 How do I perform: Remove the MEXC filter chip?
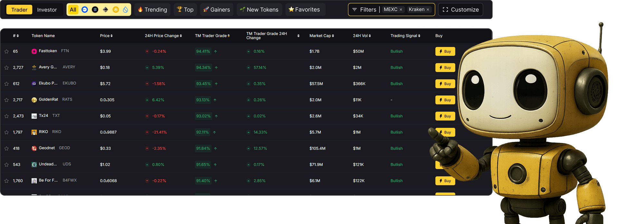401,10
